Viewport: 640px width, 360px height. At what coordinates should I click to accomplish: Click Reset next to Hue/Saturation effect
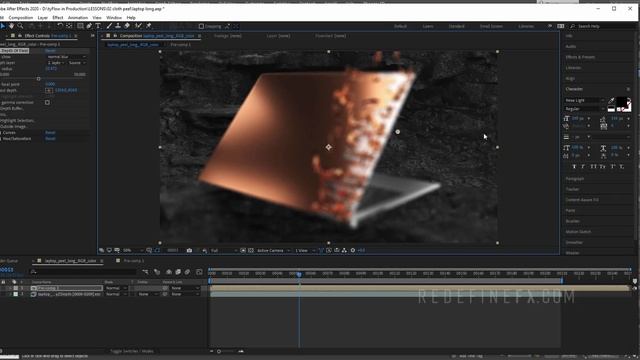coord(50,139)
